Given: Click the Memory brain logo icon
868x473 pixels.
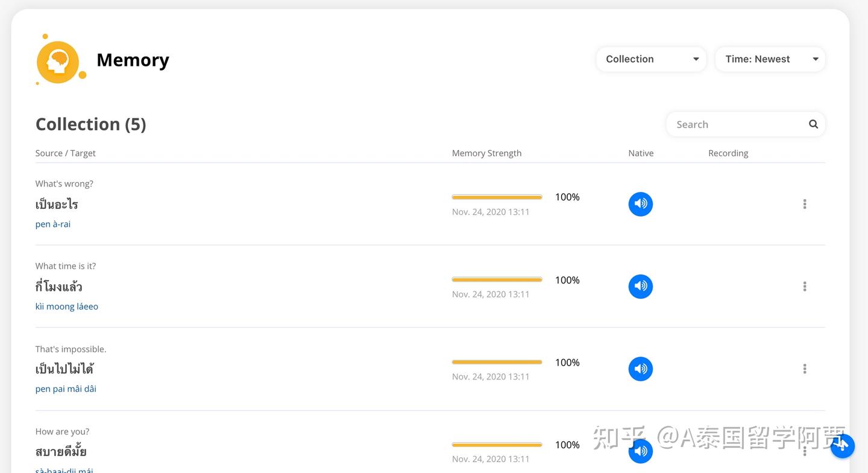Looking at the screenshot, I should [58, 61].
